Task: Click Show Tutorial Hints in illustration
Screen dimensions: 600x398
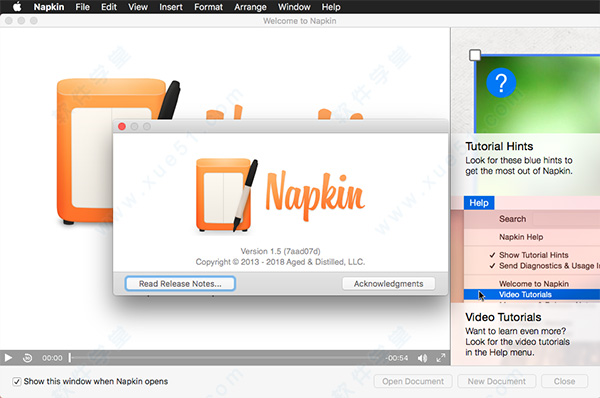Action: pyautogui.click(x=533, y=255)
